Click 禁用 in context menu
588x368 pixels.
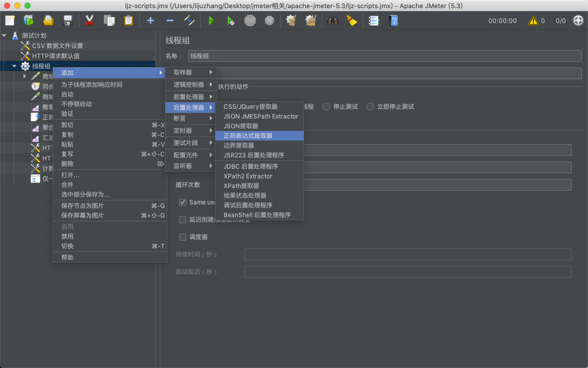pyautogui.click(x=110, y=237)
